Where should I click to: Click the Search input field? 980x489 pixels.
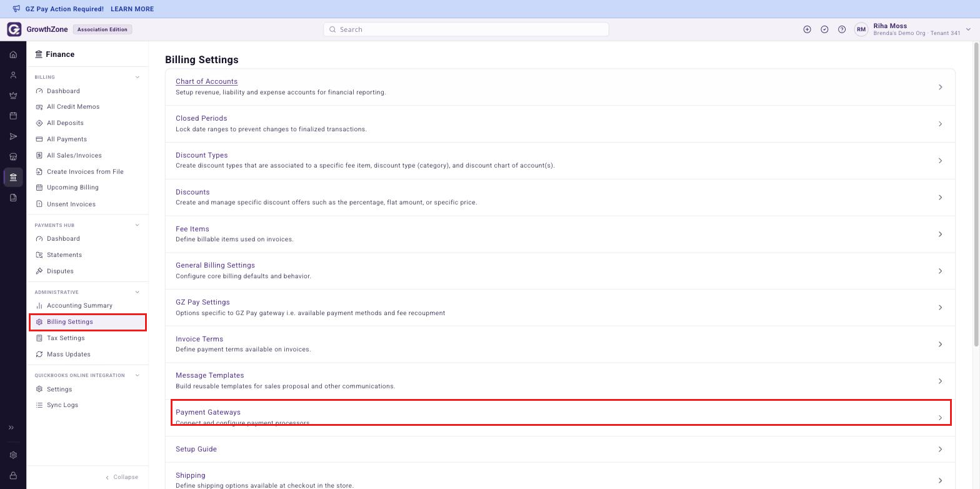466,29
